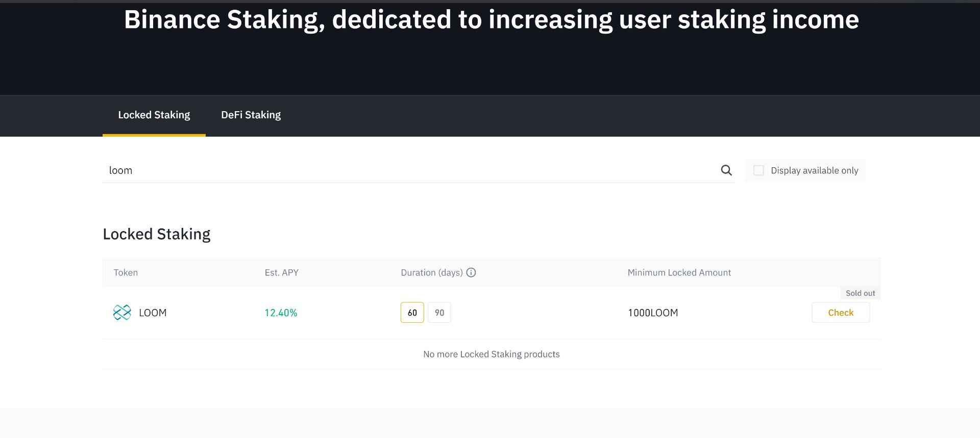Click the Duration (days) column header

(x=432, y=273)
